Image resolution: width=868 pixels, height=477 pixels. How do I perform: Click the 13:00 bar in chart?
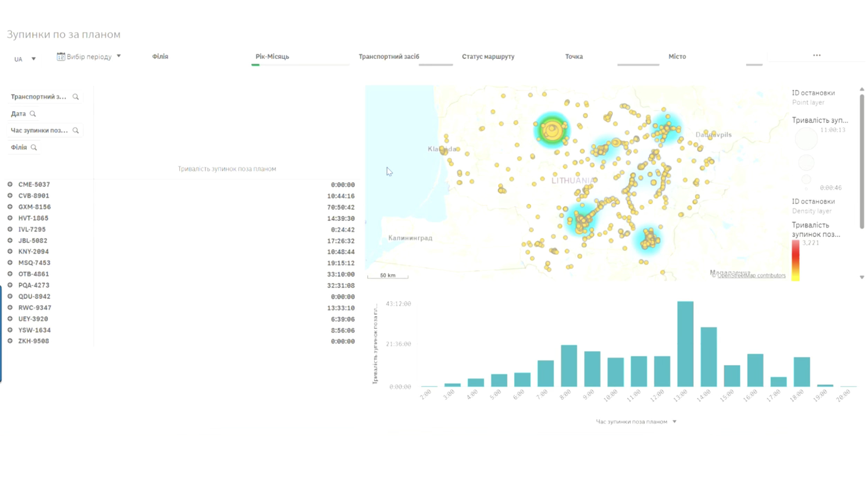coord(685,344)
